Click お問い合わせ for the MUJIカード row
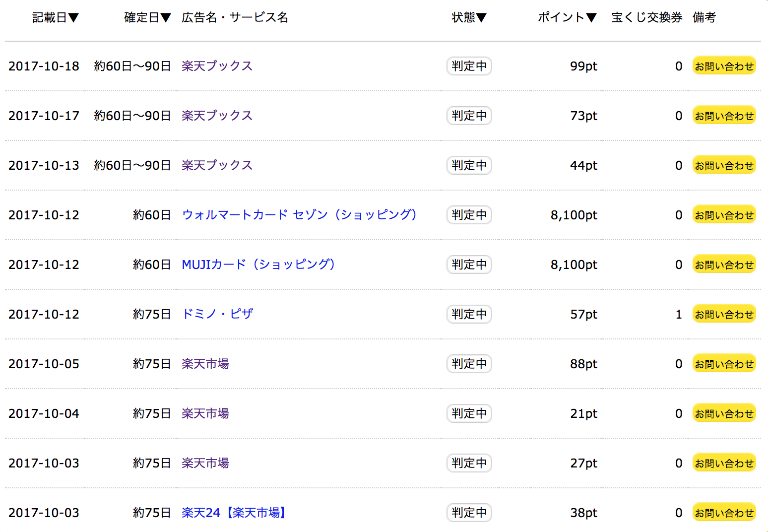This screenshot has width=768, height=532. pyautogui.click(x=724, y=265)
